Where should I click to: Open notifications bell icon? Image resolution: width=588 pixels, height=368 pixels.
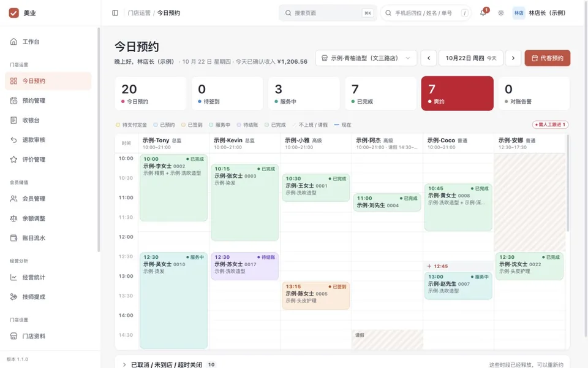[x=483, y=13]
